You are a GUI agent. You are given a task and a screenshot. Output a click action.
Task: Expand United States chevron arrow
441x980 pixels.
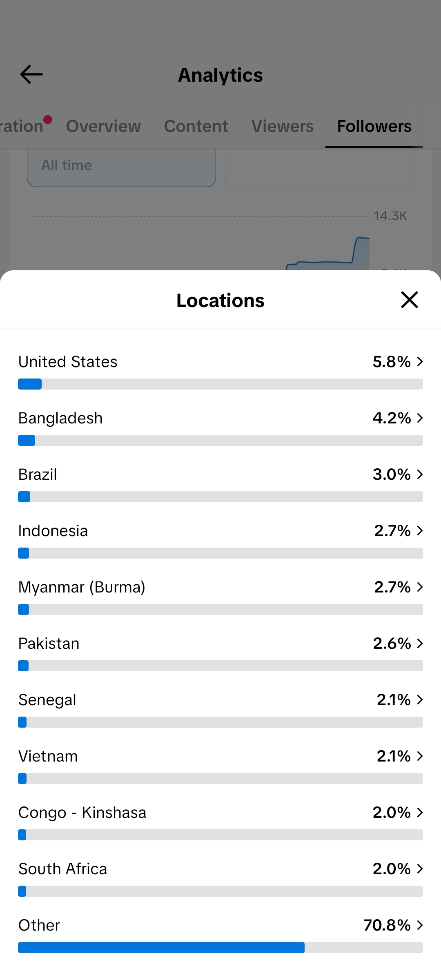[420, 361]
